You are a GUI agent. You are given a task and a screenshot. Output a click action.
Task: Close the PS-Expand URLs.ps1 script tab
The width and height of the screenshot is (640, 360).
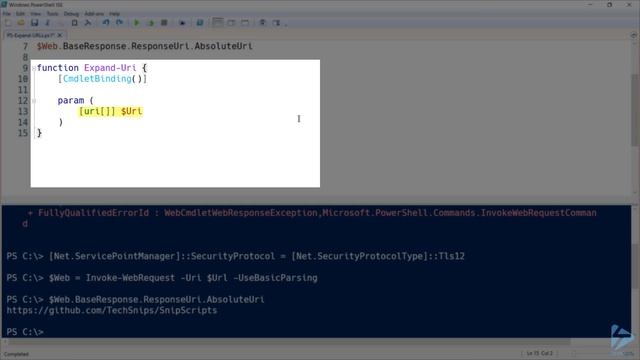(60, 36)
